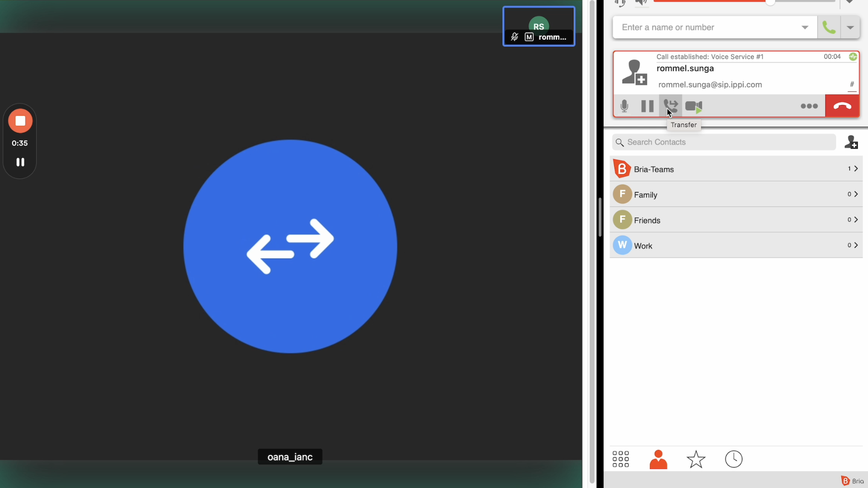Image resolution: width=868 pixels, height=488 pixels.
Task: Stop the screen recording
Action: tap(20, 121)
